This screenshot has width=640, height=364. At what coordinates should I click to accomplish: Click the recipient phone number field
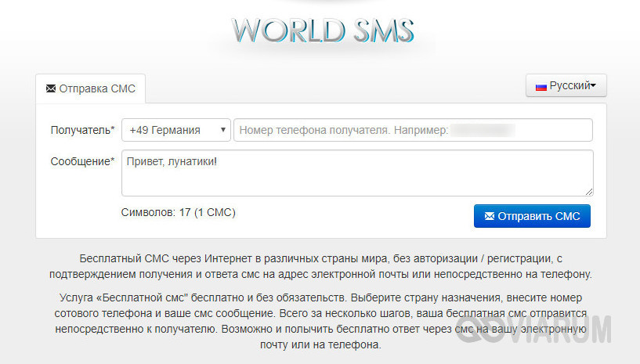point(413,130)
